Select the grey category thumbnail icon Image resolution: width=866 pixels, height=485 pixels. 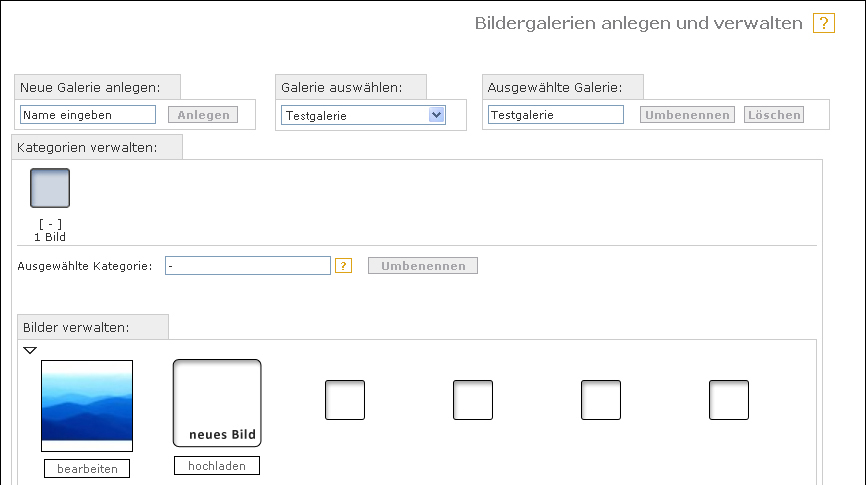tap(50, 188)
